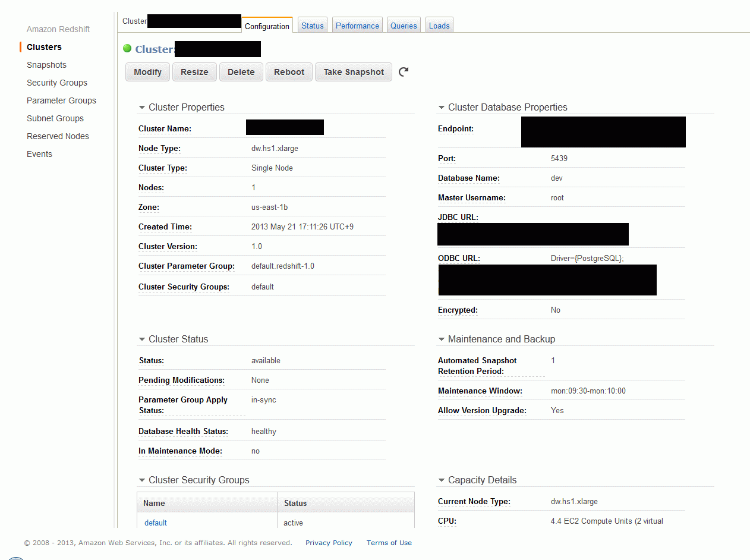
Task: Click the Database Name value dev
Action: point(557,178)
